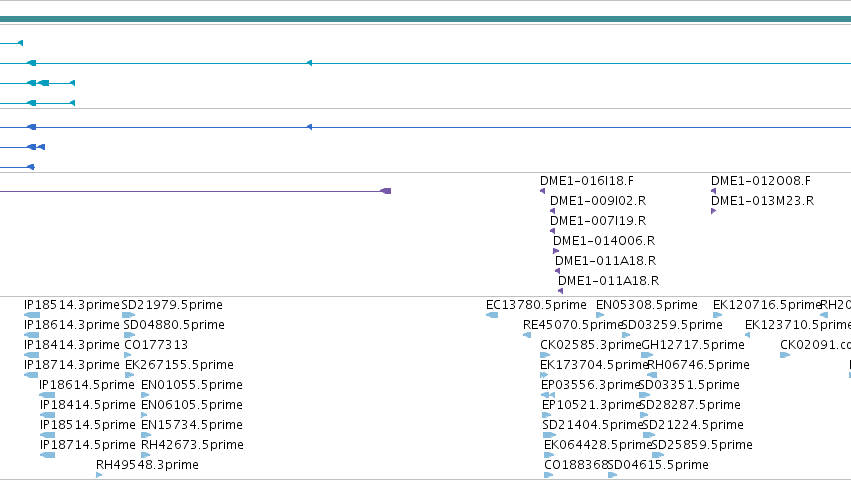The image size is (851, 480).
Task: Select the CO177313 entry
Action: 156,345
